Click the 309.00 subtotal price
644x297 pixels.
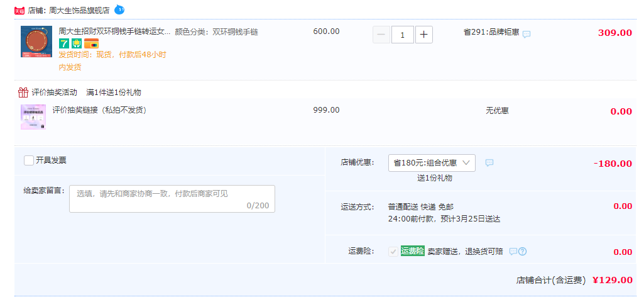pos(615,33)
